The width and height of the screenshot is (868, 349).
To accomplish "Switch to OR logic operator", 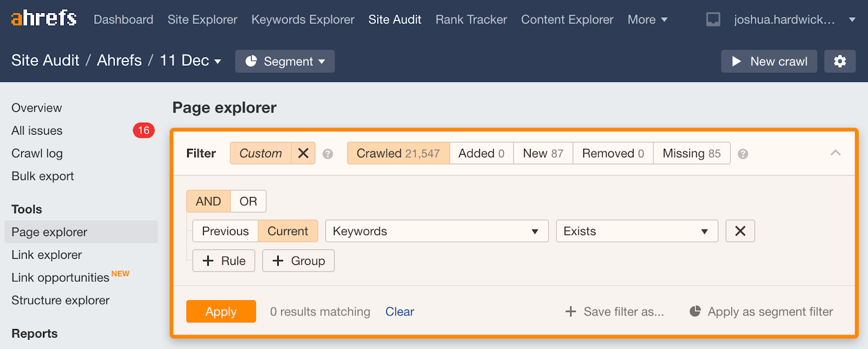I will click(x=248, y=201).
